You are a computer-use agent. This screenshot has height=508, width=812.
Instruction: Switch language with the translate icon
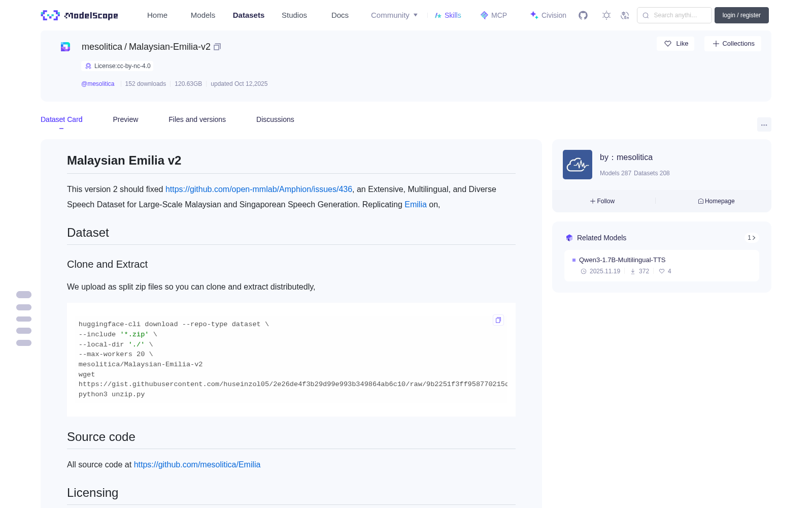tap(625, 15)
